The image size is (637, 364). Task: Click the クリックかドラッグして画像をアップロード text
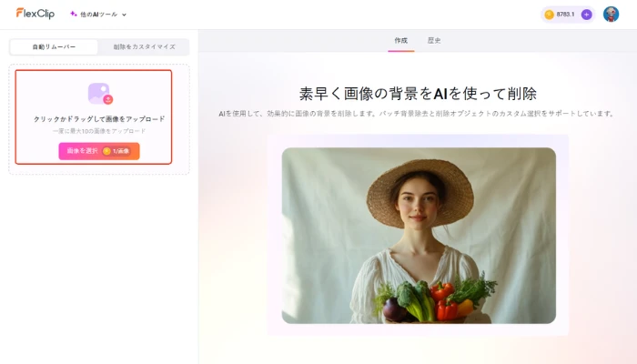(99, 119)
